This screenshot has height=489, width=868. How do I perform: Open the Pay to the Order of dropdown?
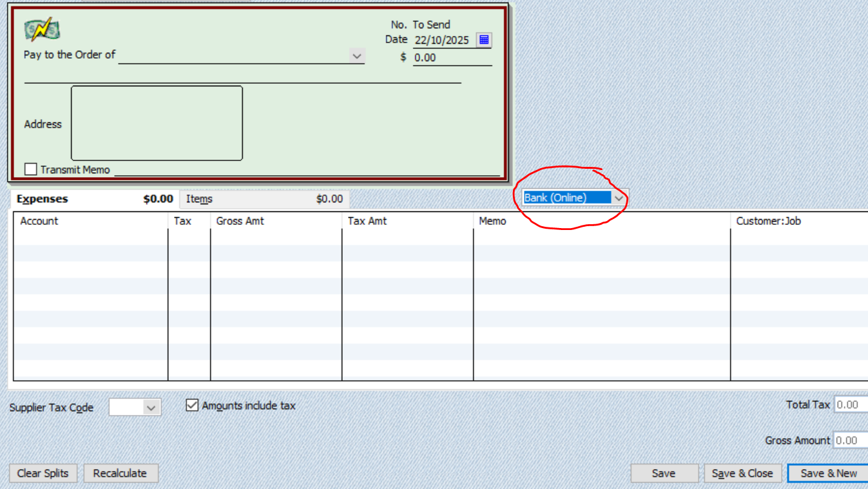tap(358, 56)
